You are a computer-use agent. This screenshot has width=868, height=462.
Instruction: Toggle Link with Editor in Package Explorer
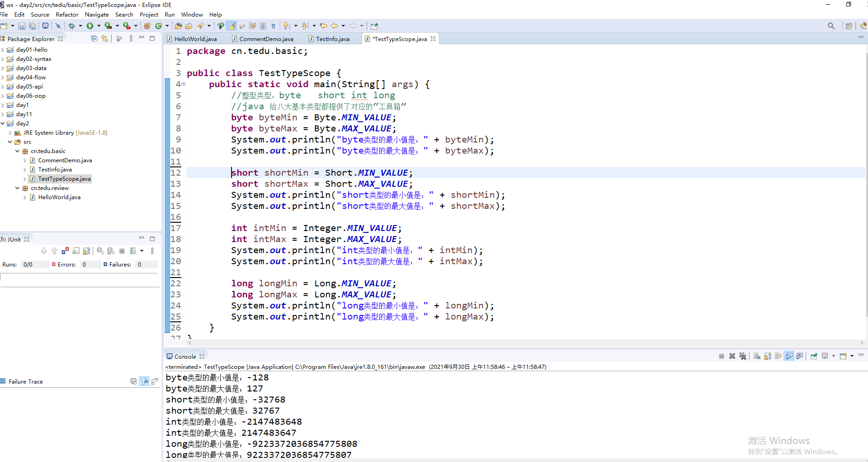click(105, 39)
